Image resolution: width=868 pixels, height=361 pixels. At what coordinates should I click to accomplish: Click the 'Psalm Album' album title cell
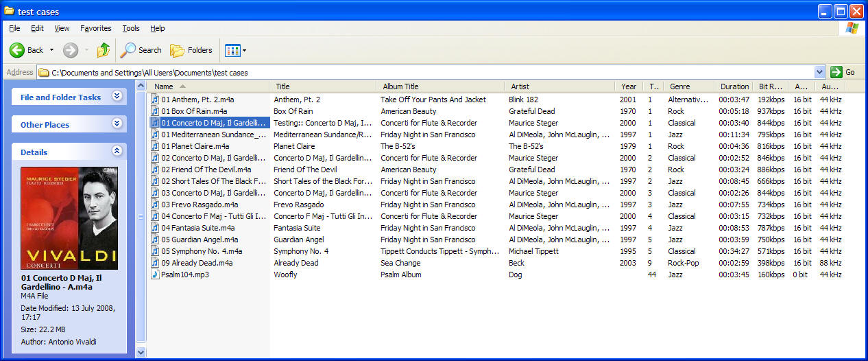401,275
